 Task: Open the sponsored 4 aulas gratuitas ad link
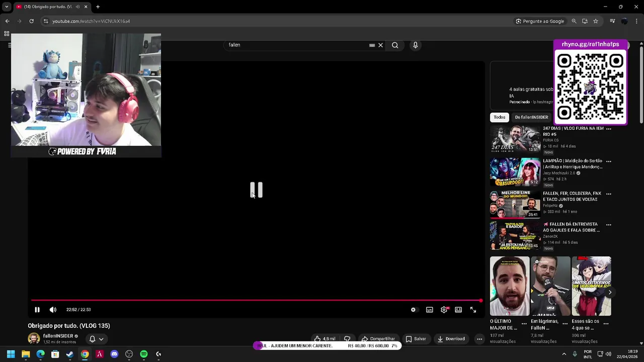click(x=531, y=92)
